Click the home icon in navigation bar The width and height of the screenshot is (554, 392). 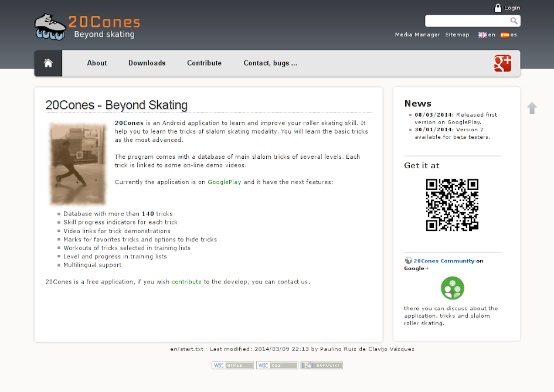[48, 63]
